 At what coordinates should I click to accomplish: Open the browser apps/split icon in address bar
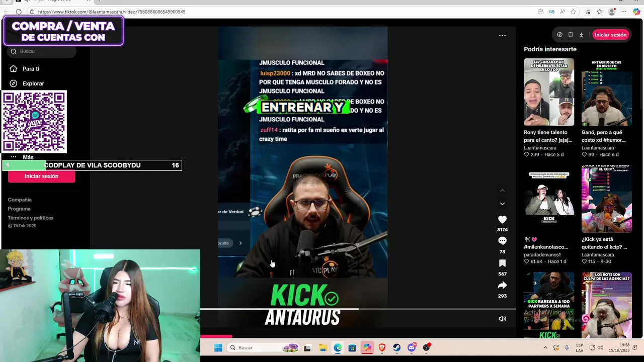pos(541,12)
